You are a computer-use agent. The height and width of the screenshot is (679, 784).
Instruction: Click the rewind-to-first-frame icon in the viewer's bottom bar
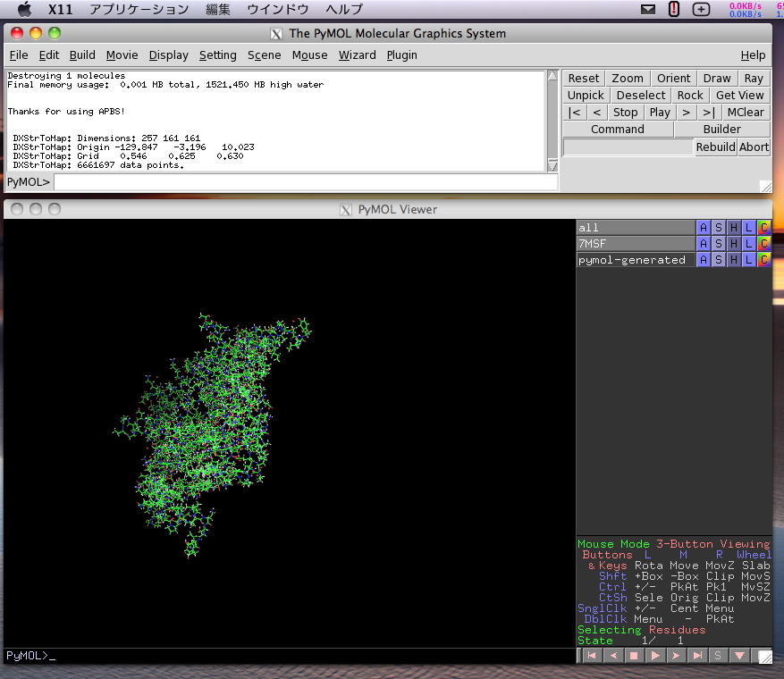click(x=592, y=656)
